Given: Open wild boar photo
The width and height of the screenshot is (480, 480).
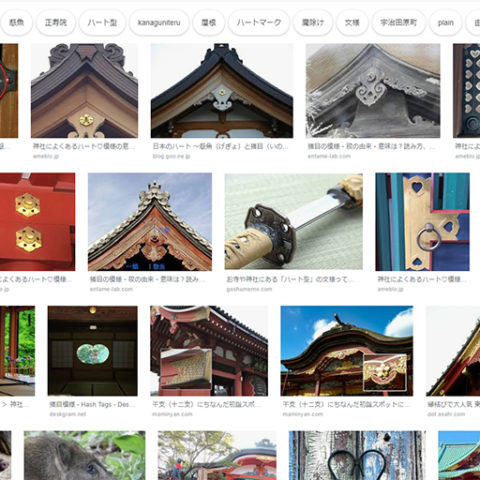Looking at the screenshot, I should pyautogui.click(x=84, y=455).
